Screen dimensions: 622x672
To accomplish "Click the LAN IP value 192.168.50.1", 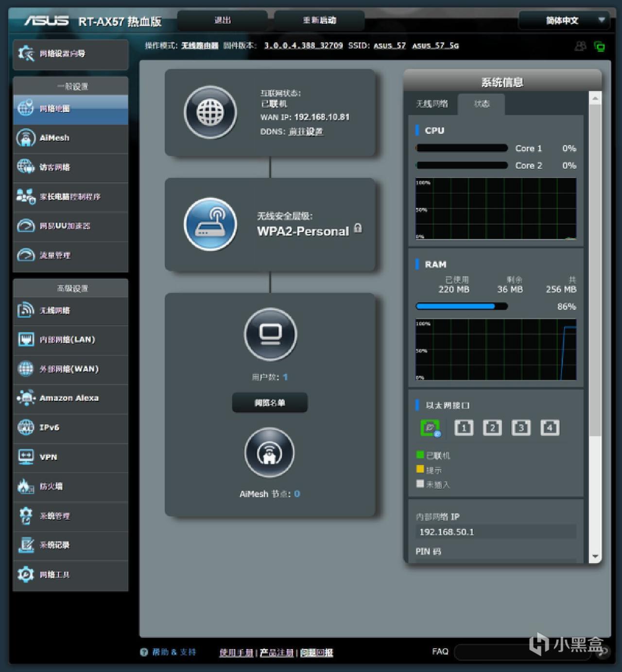I will coord(447,532).
